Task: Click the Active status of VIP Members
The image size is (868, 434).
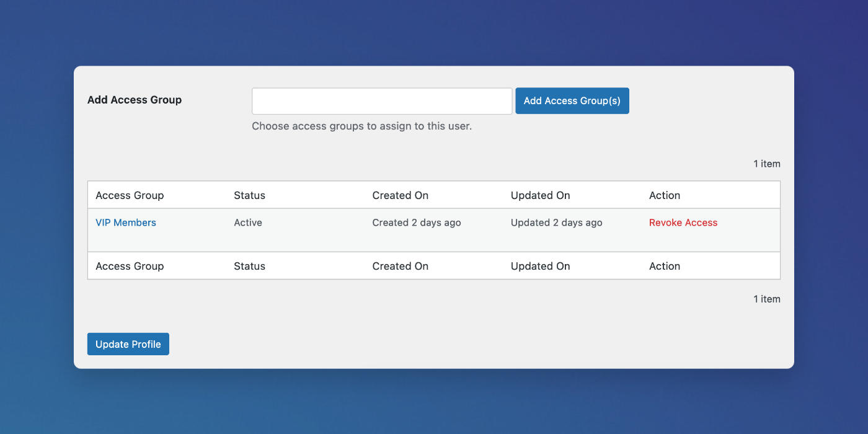Action: click(248, 223)
